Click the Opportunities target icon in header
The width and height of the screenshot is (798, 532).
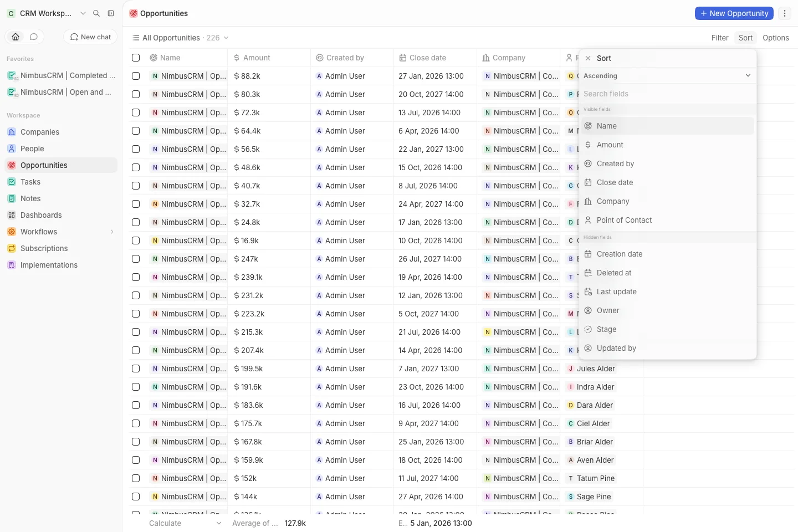(134, 13)
